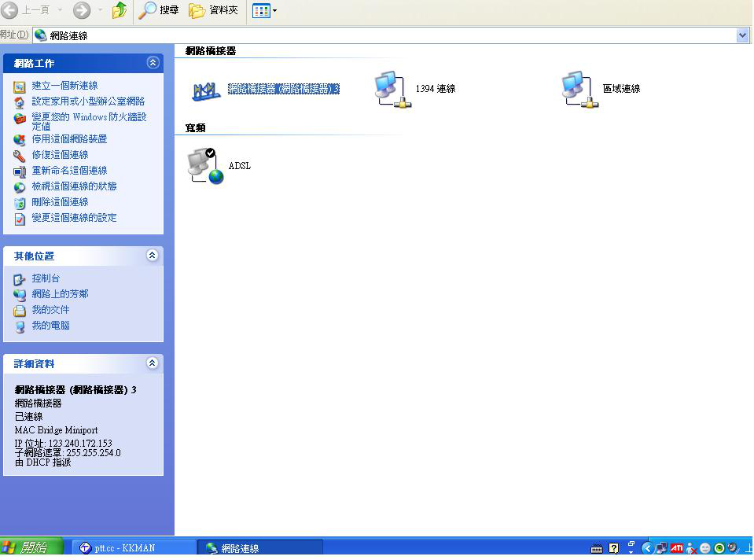This screenshot has width=754, height=560.
Task: Open the views dropdown in toolbar
Action: (264, 10)
